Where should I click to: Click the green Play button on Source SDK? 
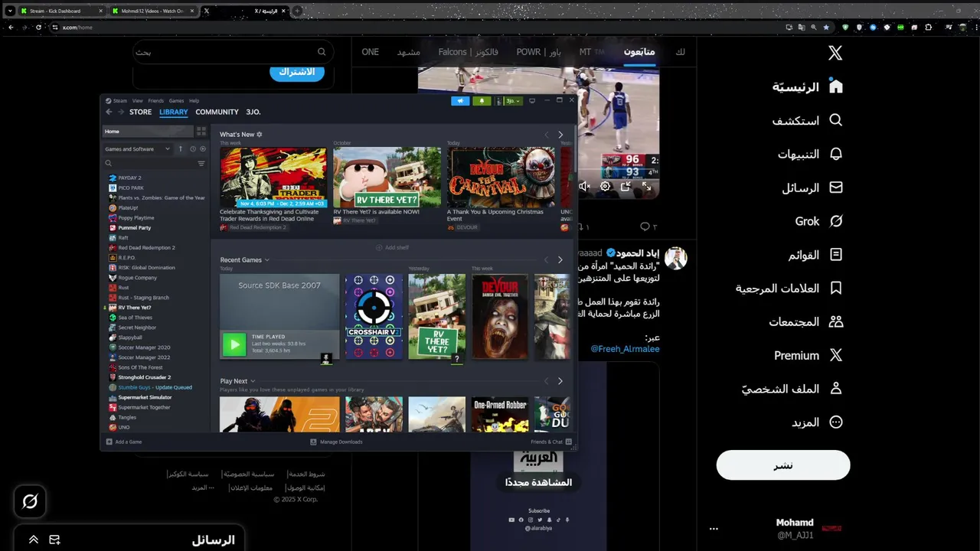(x=234, y=344)
